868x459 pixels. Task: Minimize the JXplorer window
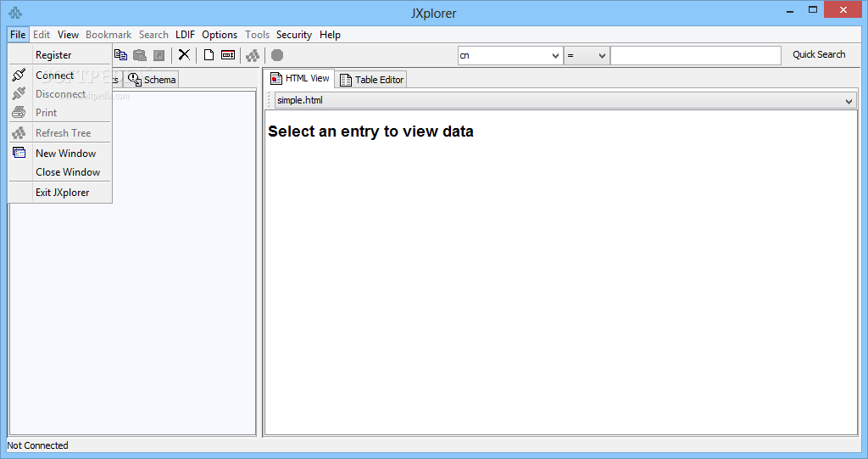pyautogui.click(x=790, y=10)
